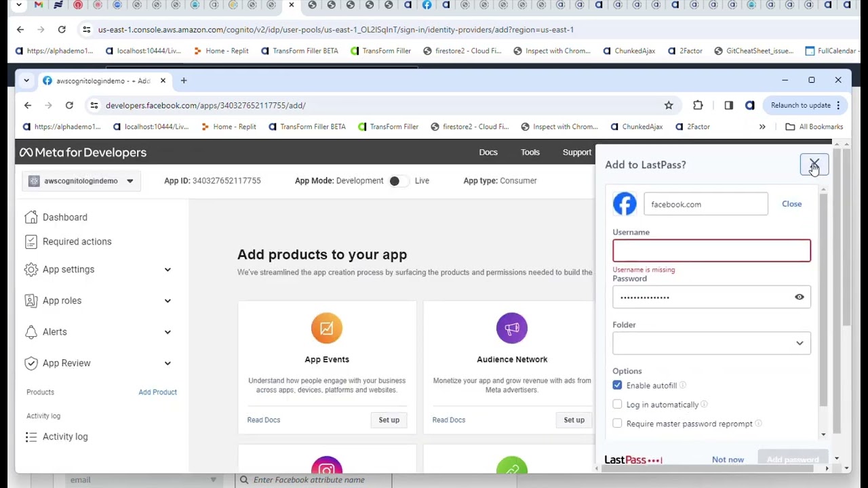Image resolution: width=868 pixels, height=488 pixels.
Task: Click the facebook.com site name field
Action: tap(706, 204)
